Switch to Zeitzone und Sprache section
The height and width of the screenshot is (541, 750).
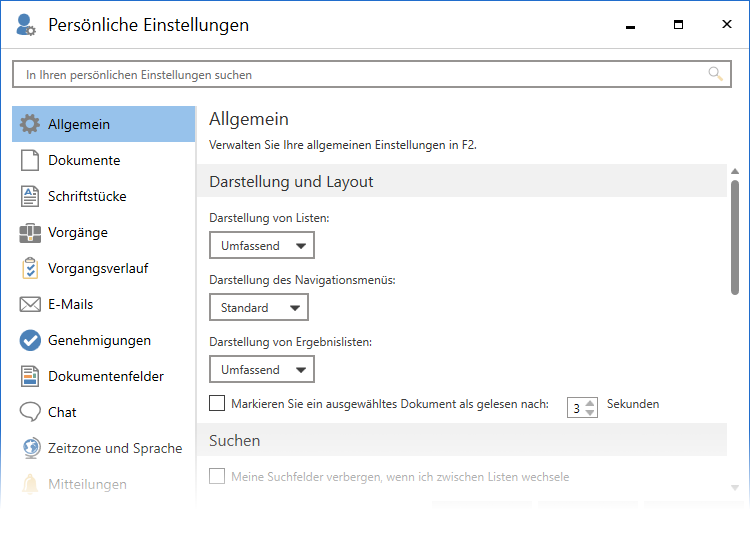(x=114, y=448)
